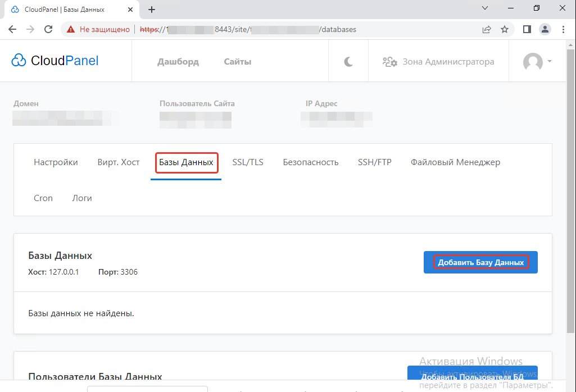Open the Файловый Менеджер tab

point(455,162)
